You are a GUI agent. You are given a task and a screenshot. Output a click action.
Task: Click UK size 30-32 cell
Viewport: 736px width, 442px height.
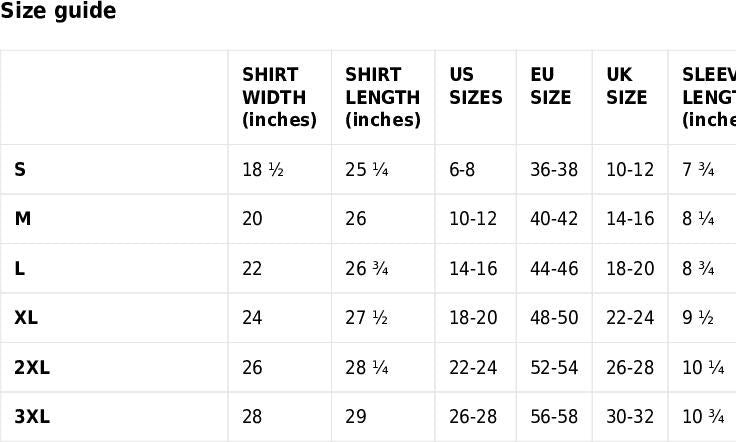tap(630, 417)
